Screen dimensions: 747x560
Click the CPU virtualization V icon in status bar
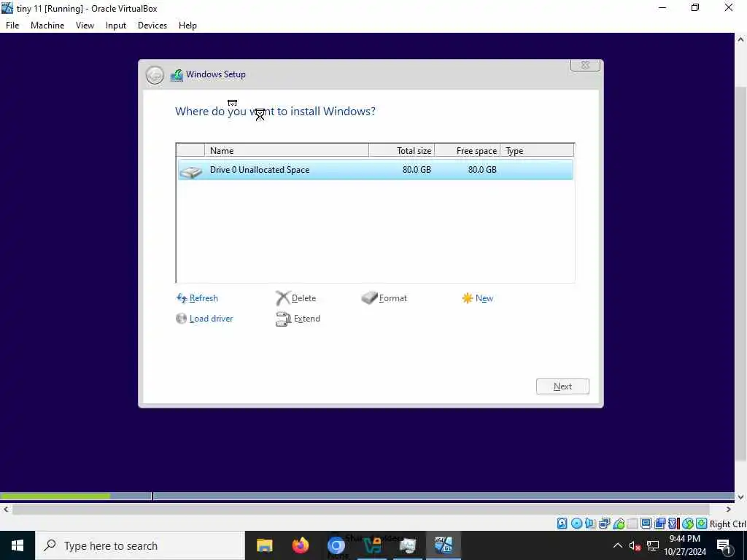point(673,524)
